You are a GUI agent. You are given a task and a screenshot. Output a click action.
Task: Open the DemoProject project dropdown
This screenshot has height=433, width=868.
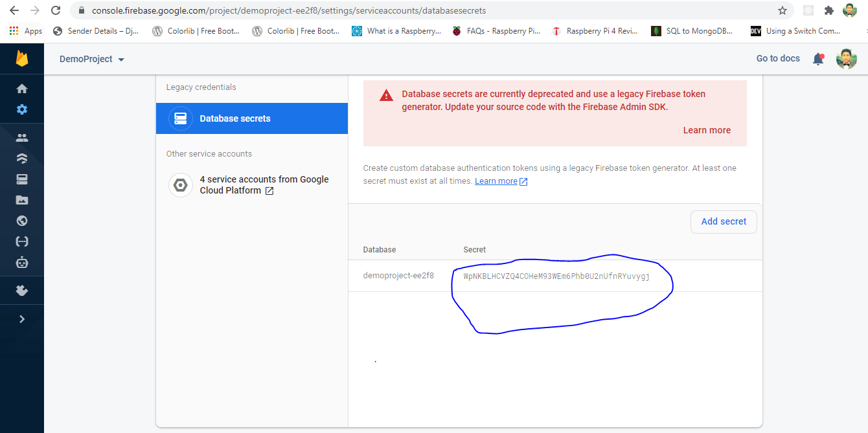92,59
